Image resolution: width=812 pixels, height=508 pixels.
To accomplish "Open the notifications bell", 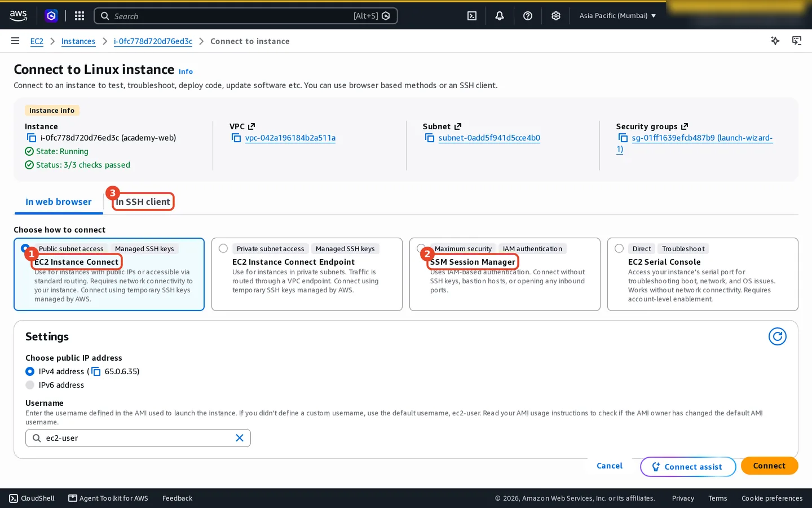I will 500,16.
